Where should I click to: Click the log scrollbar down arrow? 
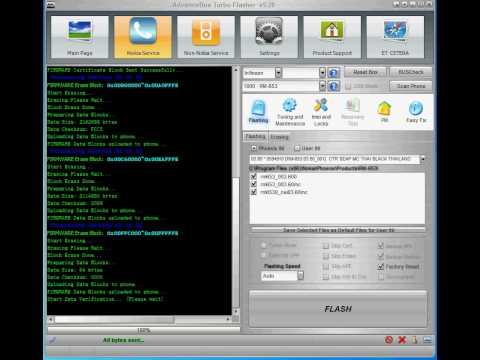[x=236, y=311]
